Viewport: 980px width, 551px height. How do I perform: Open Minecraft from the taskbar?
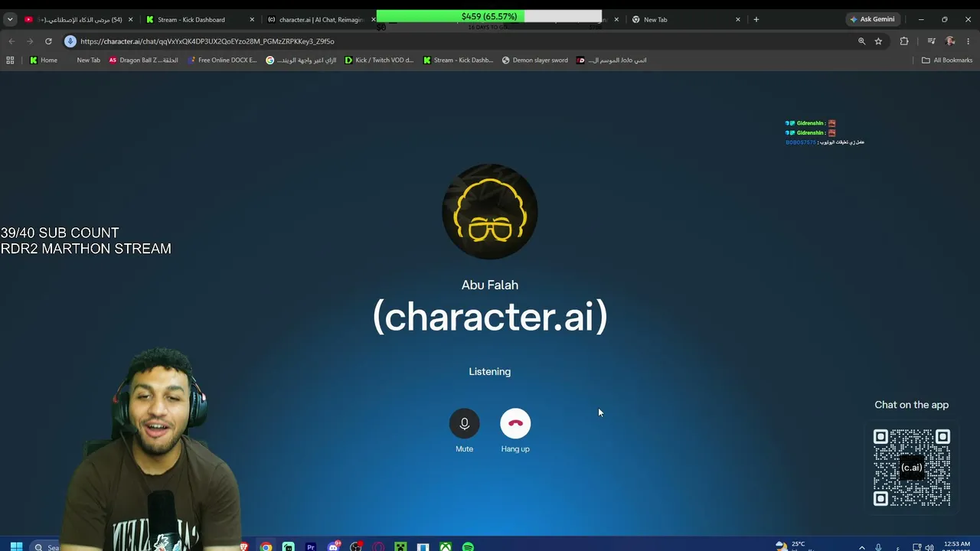400,546
